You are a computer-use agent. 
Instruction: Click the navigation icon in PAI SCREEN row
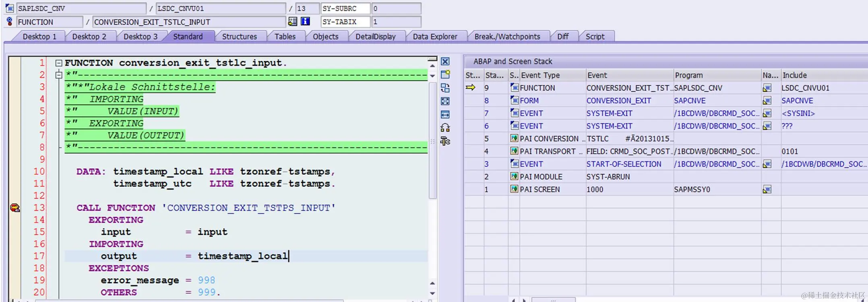coord(767,189)
